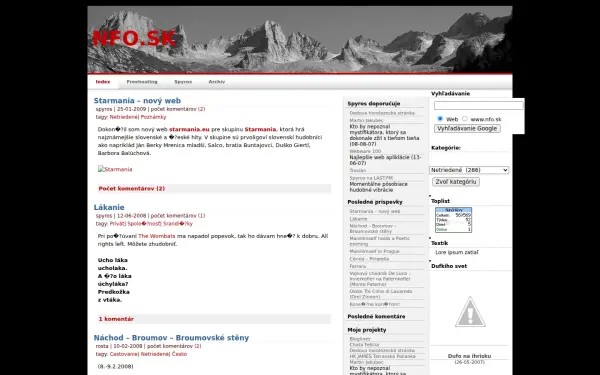Switch to the Index tab

[x=103, y=82]
